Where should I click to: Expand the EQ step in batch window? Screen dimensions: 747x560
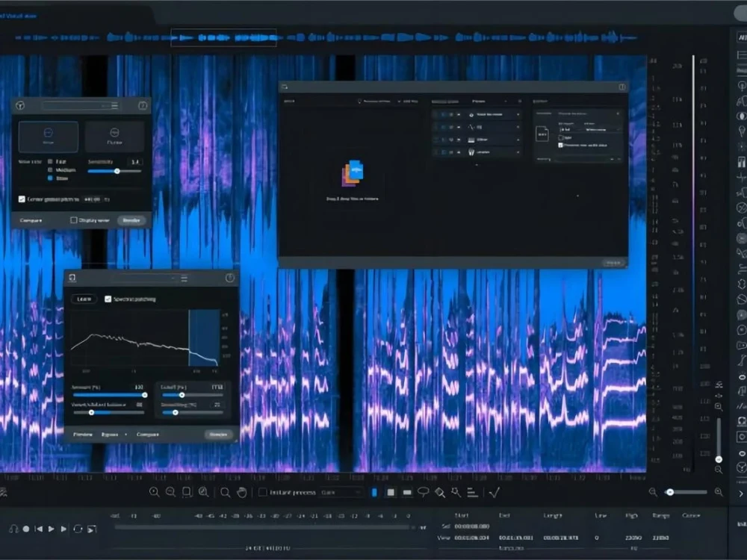[518, 127]
